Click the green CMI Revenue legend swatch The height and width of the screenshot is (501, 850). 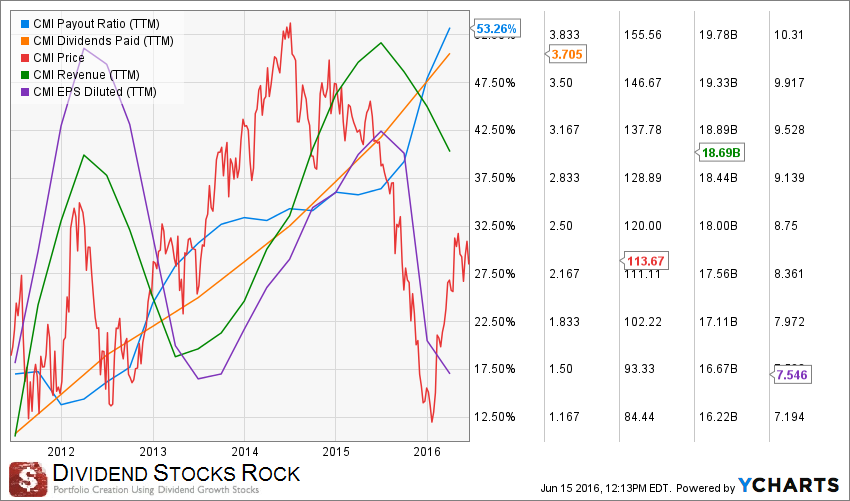pyautogui.click(x=25, y=75)
